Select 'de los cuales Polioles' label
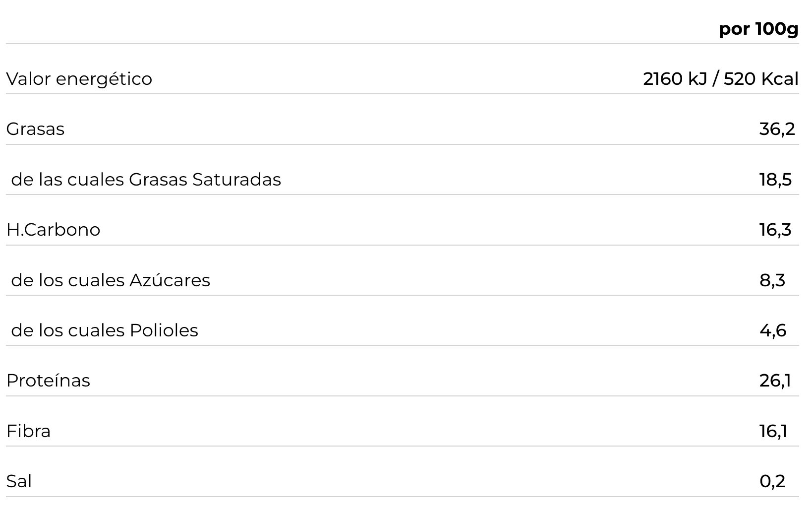The width and height of the screenshot is (812, 517). click(x=105, y=330)
